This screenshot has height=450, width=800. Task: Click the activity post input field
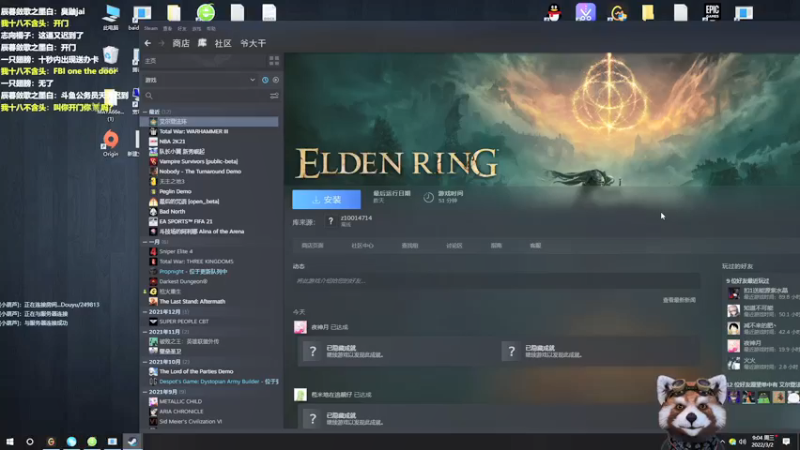[496, 281]
